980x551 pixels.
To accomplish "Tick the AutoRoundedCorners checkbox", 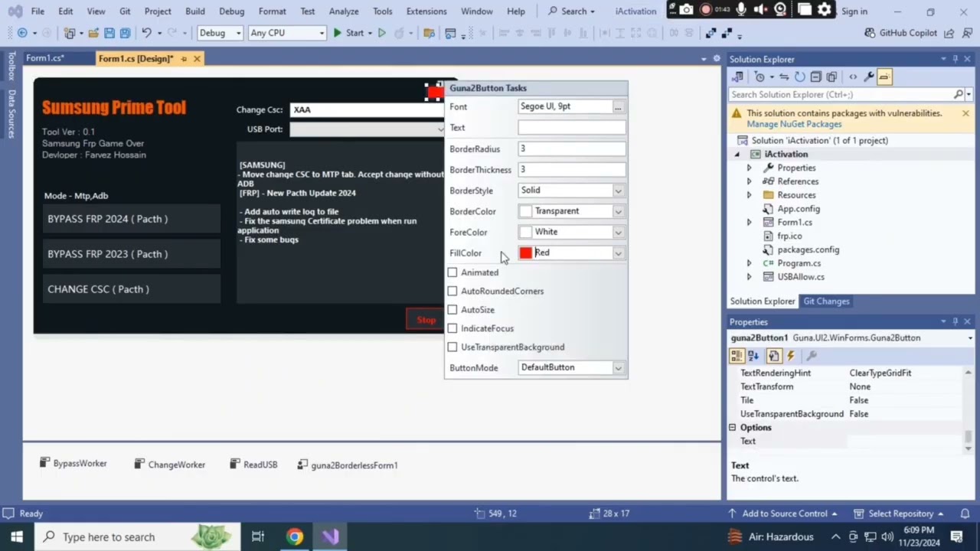I will (x=452, y=291).
